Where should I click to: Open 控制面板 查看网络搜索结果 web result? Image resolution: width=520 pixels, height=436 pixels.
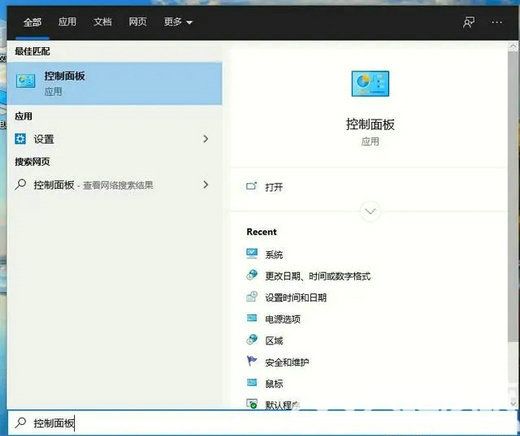tap(115, 185)
